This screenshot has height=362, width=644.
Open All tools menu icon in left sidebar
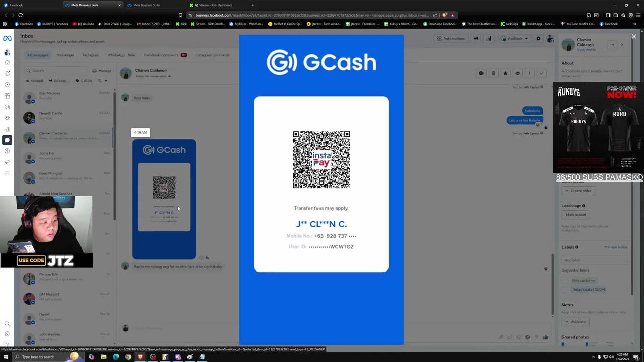point(7,173)
